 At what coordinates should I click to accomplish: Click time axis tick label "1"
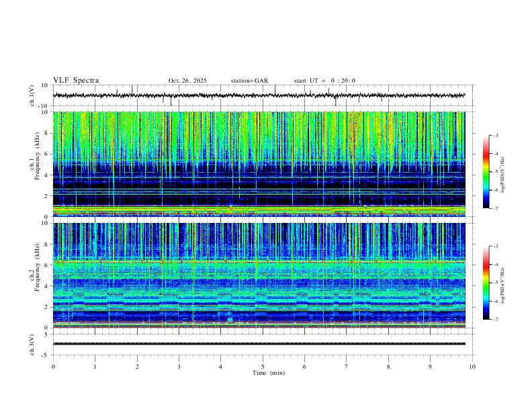pos(95,367)
